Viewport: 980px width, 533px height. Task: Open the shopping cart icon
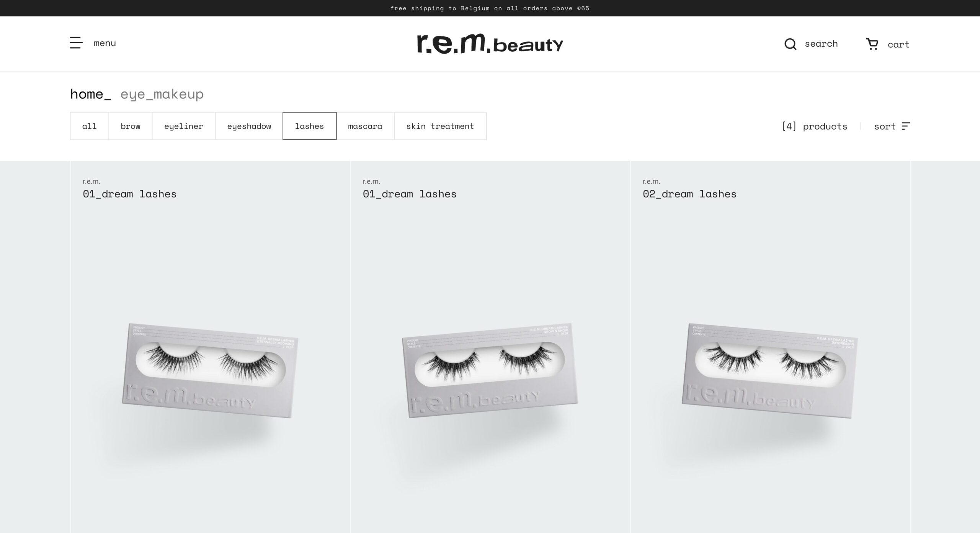[872, 44]
